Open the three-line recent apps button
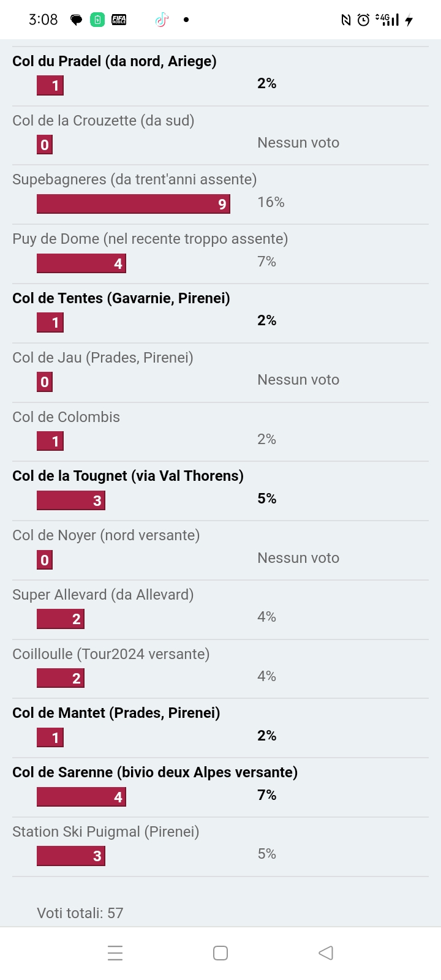 (115, 953)
